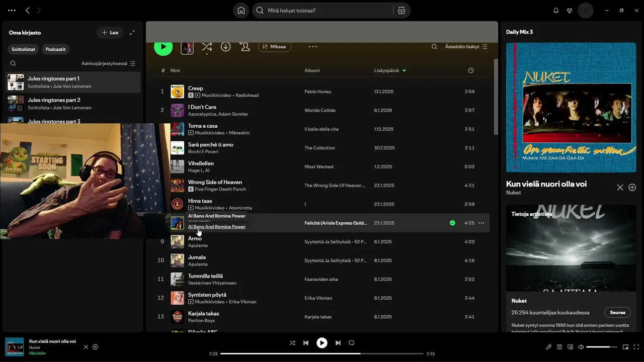Viewport: 644px width, 362px height.
Task: Open the Radiohead artist link
Action: point(247,96)
